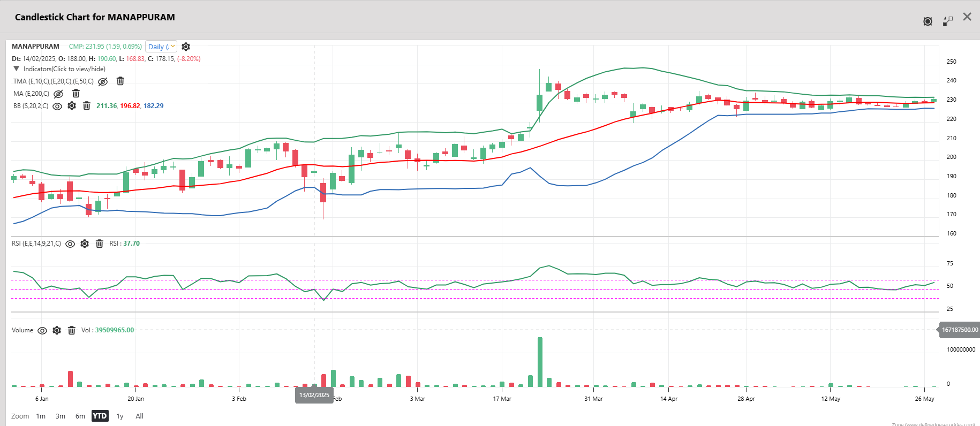Click the 167187500.00 volume axis marker
Image resolution: width=980 pixels, height=426 pixels.
[960, 330]
